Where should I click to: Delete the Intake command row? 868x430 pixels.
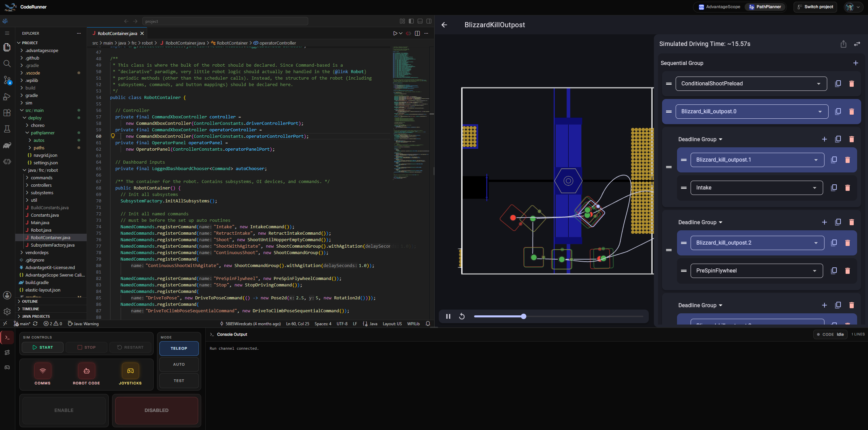click(x=848, y=188)
